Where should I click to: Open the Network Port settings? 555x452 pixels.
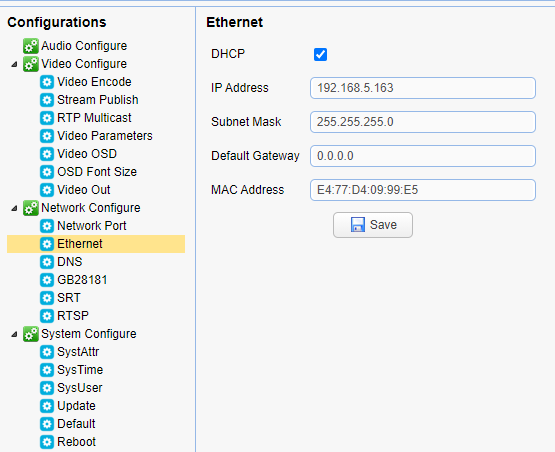click(92, 226)
